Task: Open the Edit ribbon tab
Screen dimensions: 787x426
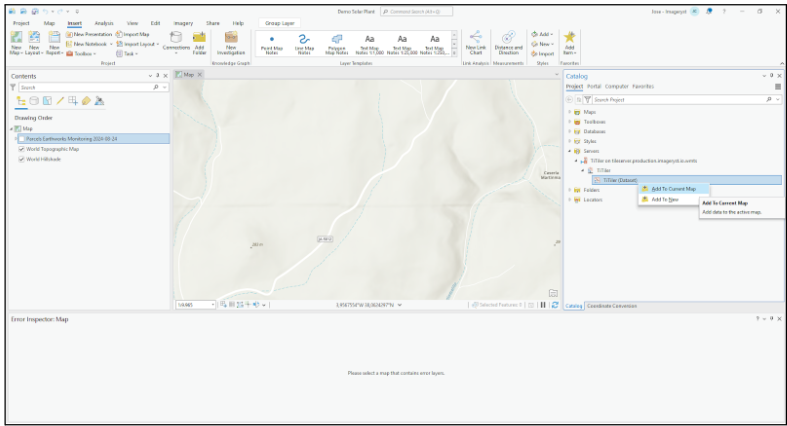Action: tap(156, 23)
